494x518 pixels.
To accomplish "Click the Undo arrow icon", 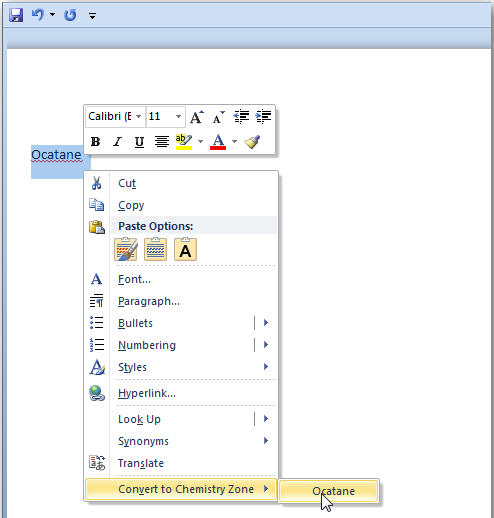I will coord(38,15).
